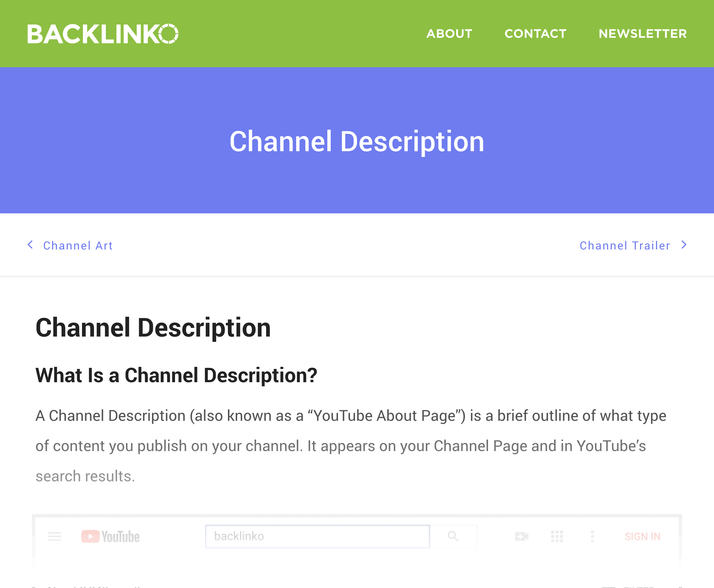Click the right chevron arrow icon

[684, 244]
